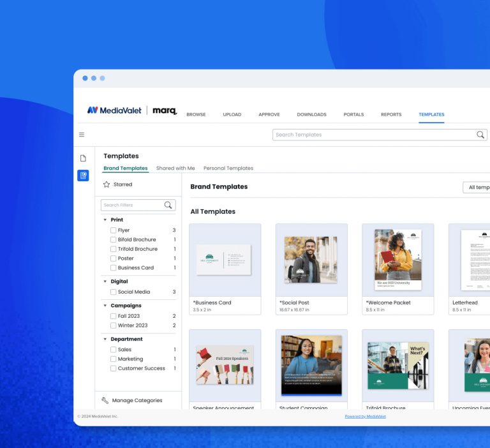Viewport: 490px width, 448px height.
Task: Open the Social Post template thumbnail
Action: 311,260
